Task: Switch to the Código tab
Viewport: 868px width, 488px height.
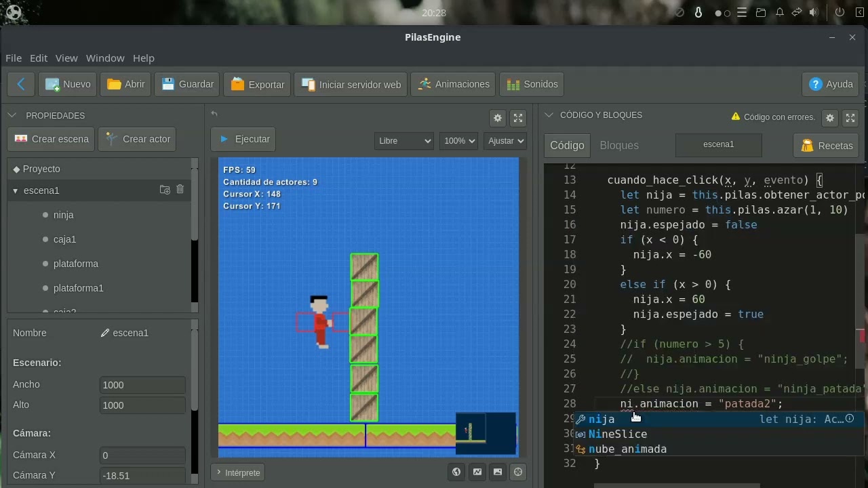Action: pos(567,145)
